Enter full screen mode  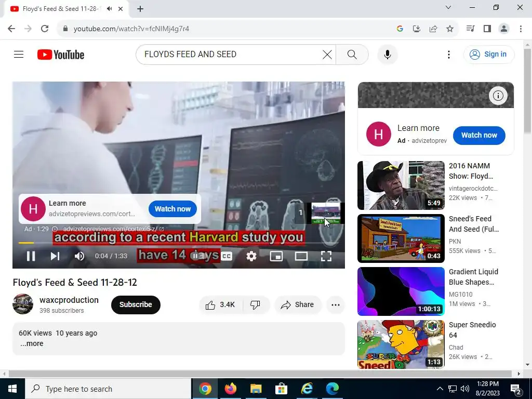tap(326, 256)
